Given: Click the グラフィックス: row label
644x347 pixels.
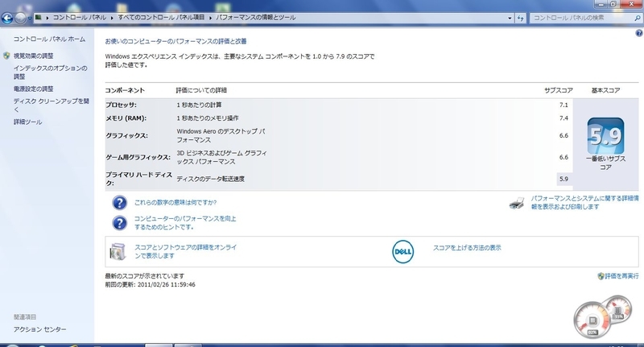Looking at the screenshot, I should (126, 135).
